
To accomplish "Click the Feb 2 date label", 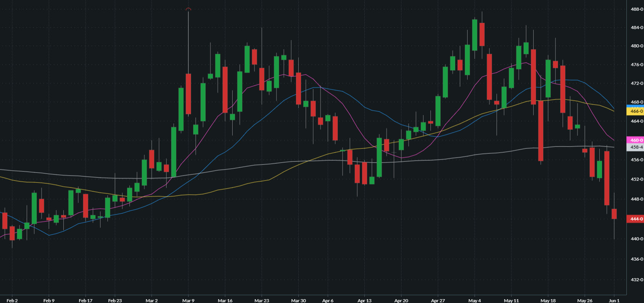I will 12,300.
